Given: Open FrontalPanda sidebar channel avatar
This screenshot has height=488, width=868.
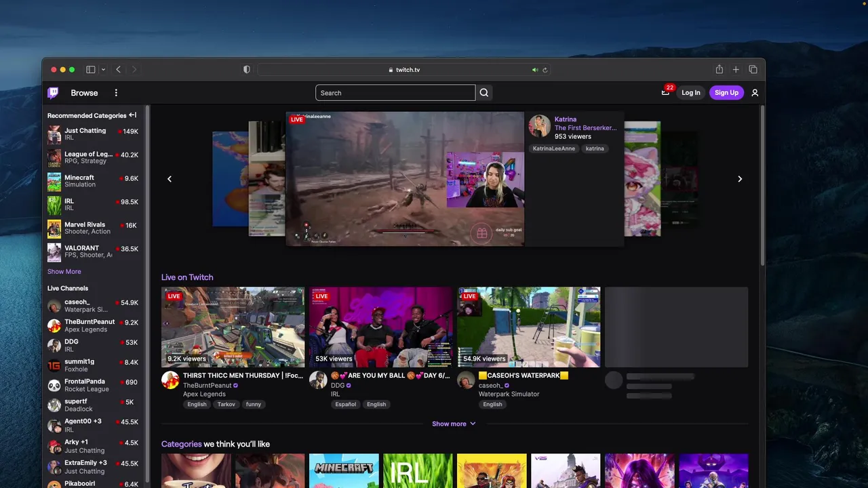Looking at the screenshot, I should click(54, 386).
